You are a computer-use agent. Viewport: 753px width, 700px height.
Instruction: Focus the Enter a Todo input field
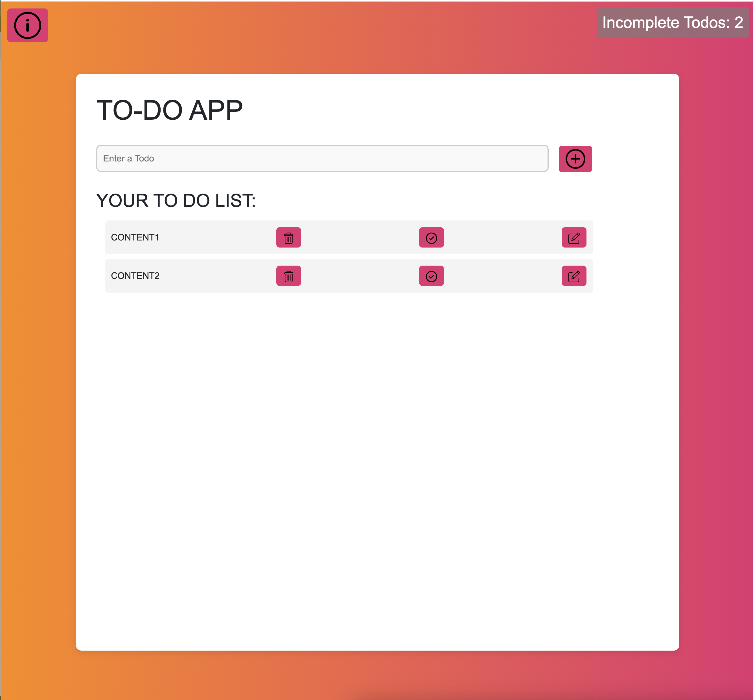click(322, 158)
